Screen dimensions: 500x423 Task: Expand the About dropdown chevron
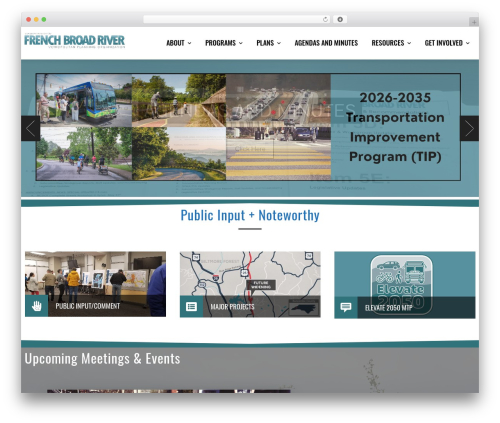(189, 43)
